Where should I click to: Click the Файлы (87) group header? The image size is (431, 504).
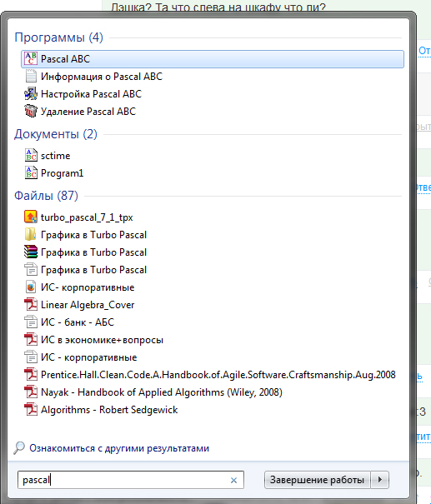coord(47,196)
